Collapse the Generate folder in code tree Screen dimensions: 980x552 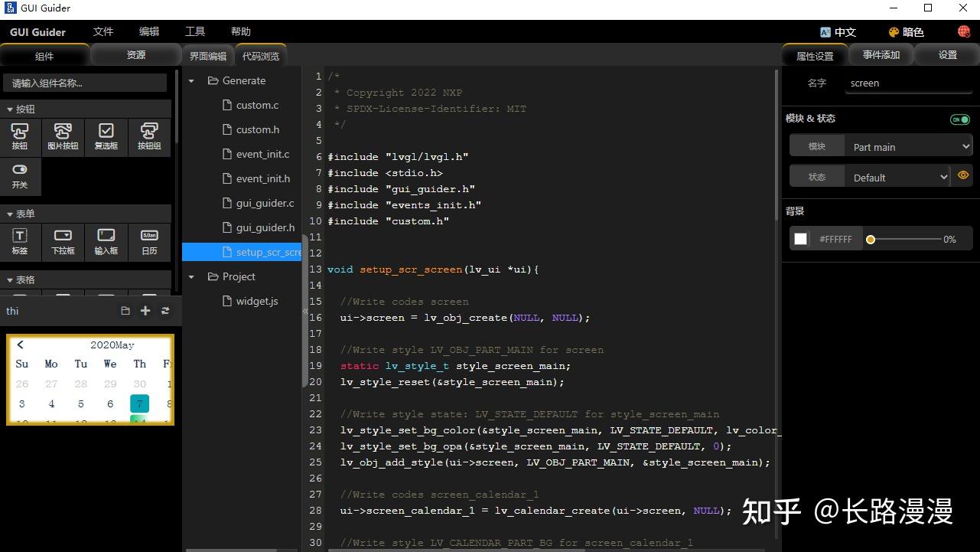(190, 80)
